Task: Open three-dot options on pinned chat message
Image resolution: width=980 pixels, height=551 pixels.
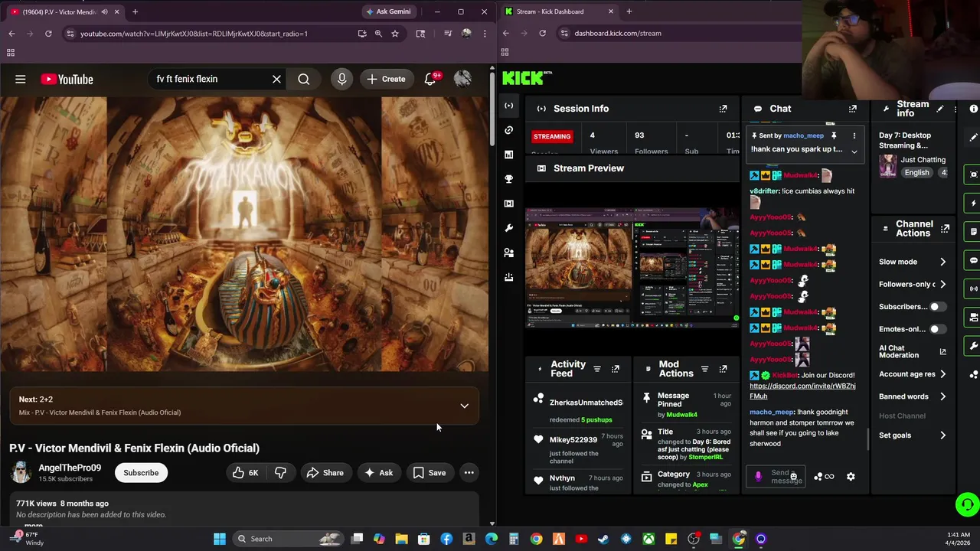Action: click(x=854, y=135)
